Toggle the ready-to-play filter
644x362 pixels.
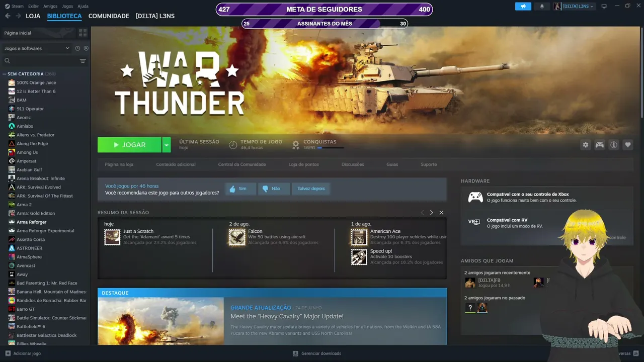pyautogui.click(x=86, y=48)
